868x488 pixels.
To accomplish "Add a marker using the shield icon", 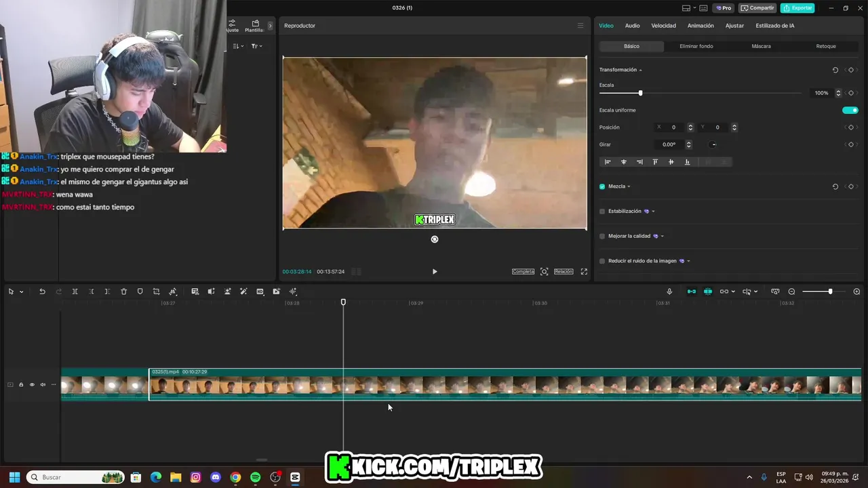I will pyautogui.click(x=140, y=291).
